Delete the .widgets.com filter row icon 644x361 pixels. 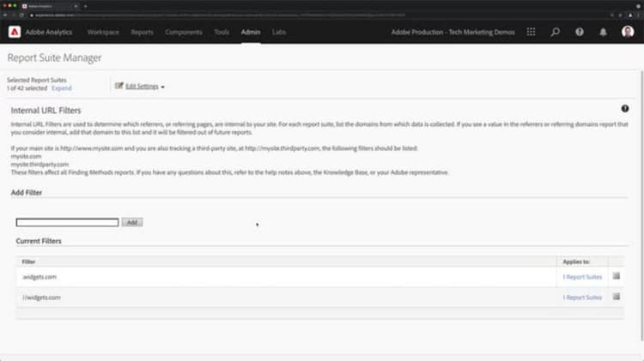[x=616, y=276]
